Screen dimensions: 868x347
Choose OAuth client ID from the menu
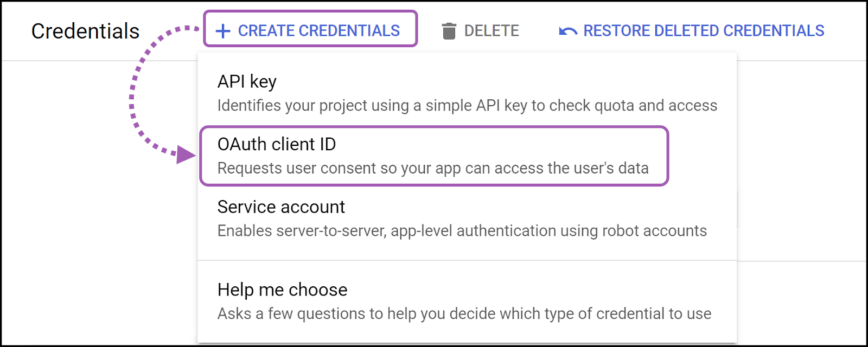point(277,144)
